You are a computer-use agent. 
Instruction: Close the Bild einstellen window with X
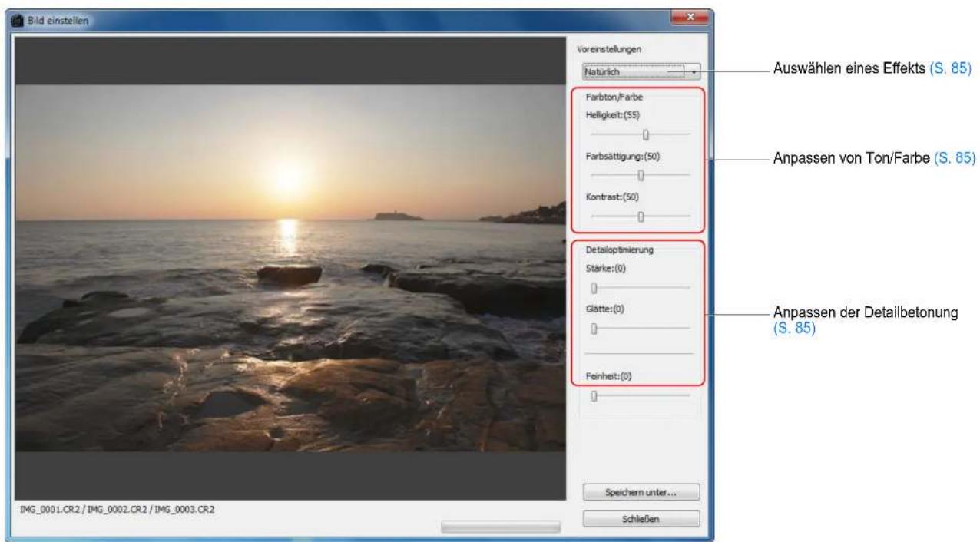click(x=688, y=17)
